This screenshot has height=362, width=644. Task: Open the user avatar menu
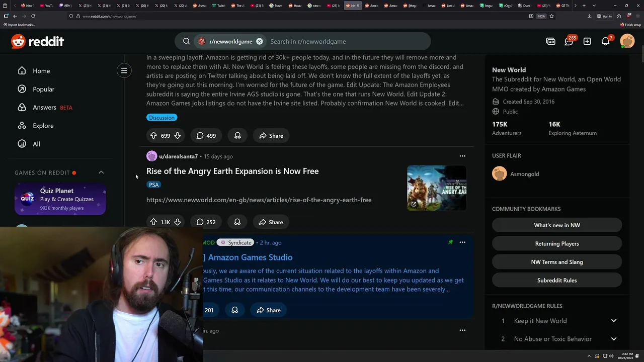pyautogui.click(x=627, y=41)
